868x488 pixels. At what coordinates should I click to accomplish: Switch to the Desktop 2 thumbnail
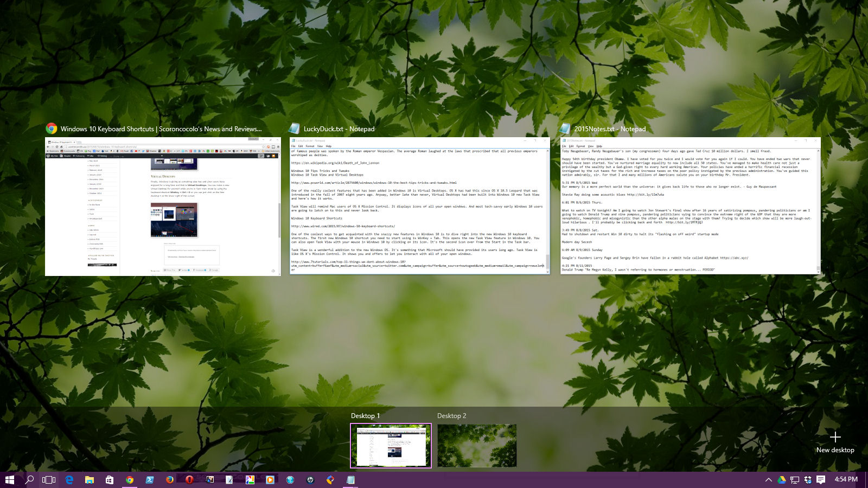click(477, 445)
